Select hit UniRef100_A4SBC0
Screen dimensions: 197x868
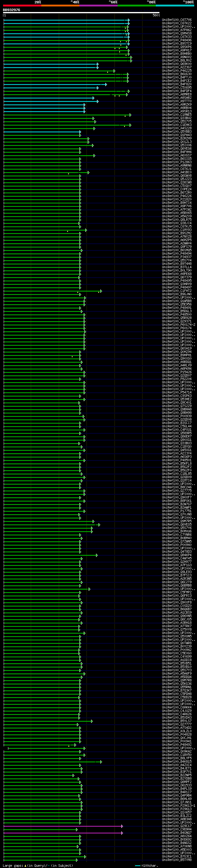tap(177, 172)
